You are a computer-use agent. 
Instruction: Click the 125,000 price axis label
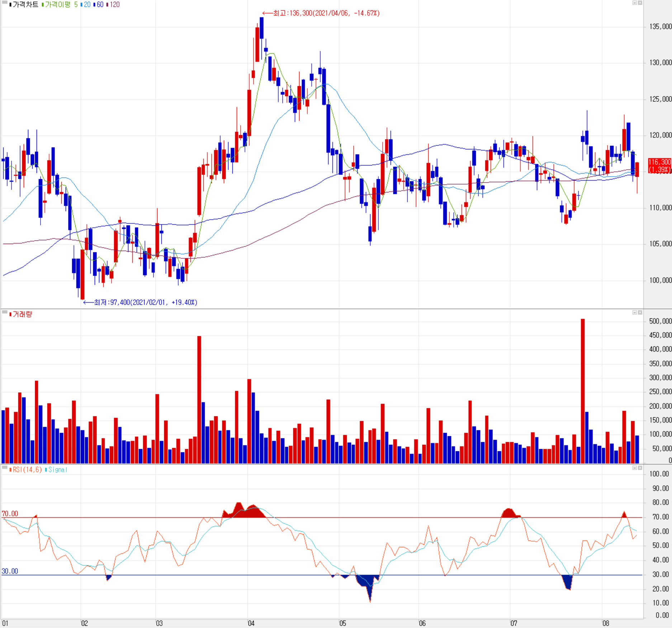tap(660, 99)
